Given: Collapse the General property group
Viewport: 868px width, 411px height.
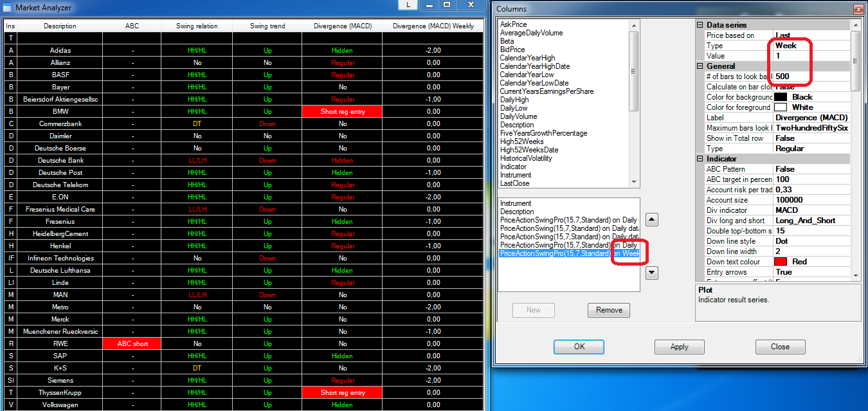Looking at the screenshot, I should [x=700, y=66].
